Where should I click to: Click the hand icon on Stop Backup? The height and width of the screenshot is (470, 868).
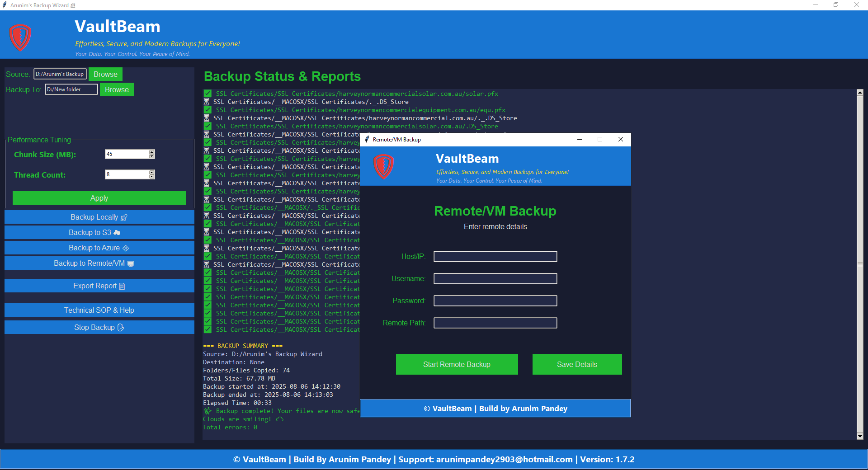pyautogui.click(x=120, y=327)
